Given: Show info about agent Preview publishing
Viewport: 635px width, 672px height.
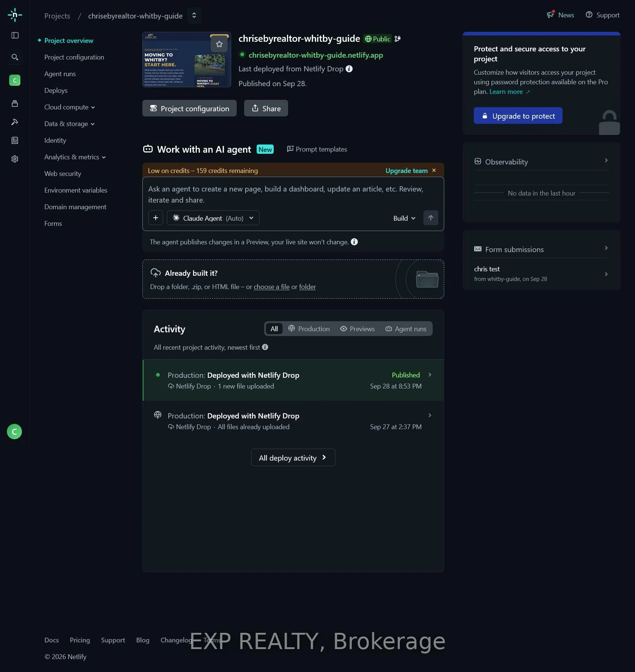Looking at the screenshot, I should pyautogui.click(x=354, y=242).
